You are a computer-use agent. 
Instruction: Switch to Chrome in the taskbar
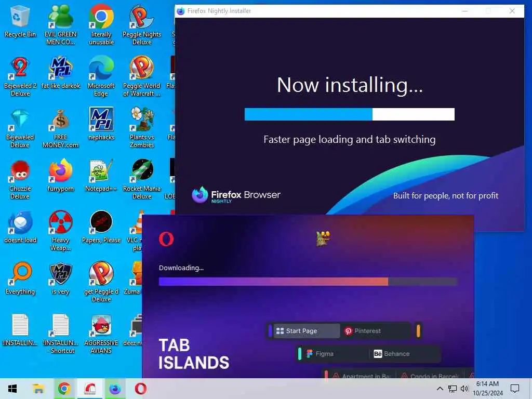pyautogui.click(x=64, y=389)
